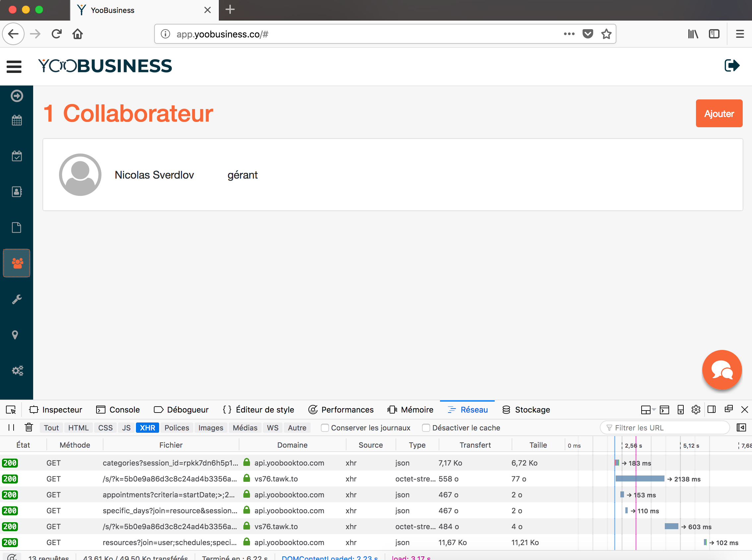Viewport: 752px width, 560px height.
Task: Click the logout icon in the header
Action: pyautogui.click(x=732, y=65)
